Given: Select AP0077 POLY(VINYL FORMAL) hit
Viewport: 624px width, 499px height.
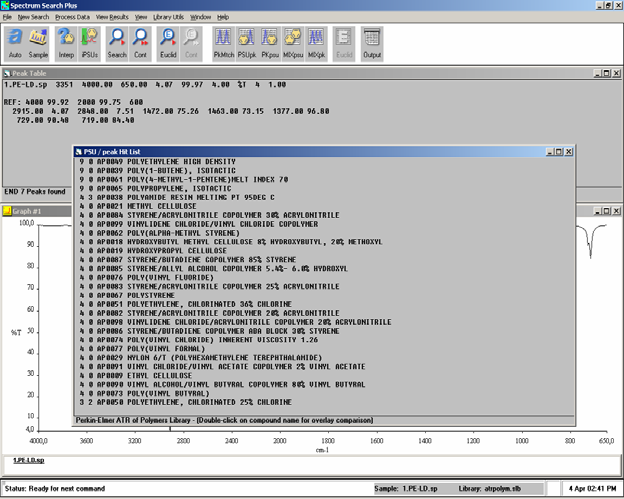Looking at the screenshot, I should (x=142, y=349).
